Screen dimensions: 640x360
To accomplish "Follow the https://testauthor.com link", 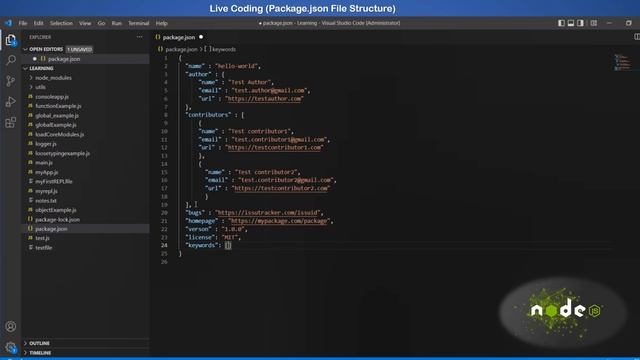I will [x=264, y=98].
